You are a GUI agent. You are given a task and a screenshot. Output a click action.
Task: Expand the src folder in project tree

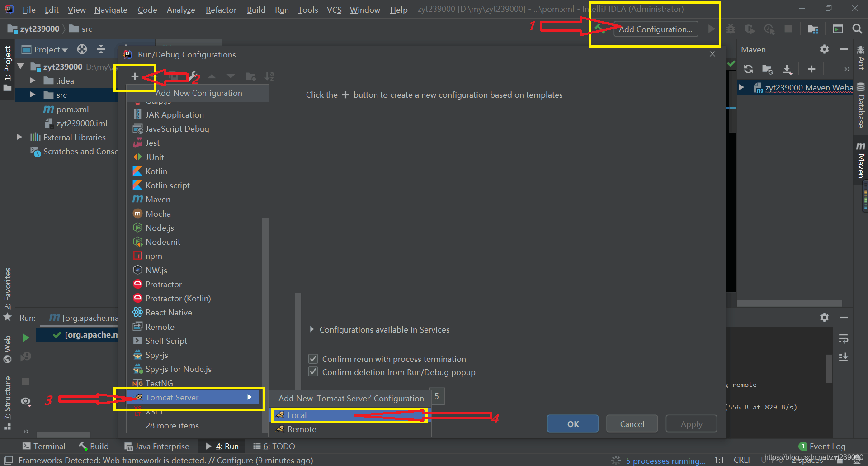click(33, 95)
